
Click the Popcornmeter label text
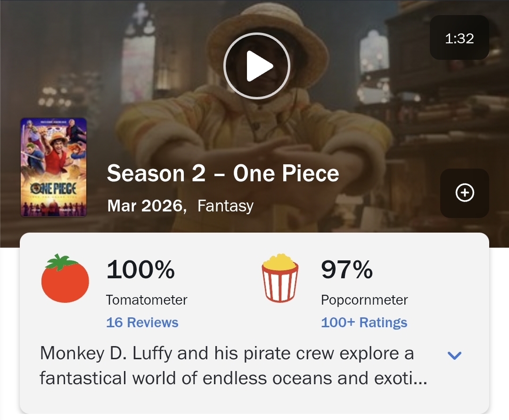(x=364, y=300)
